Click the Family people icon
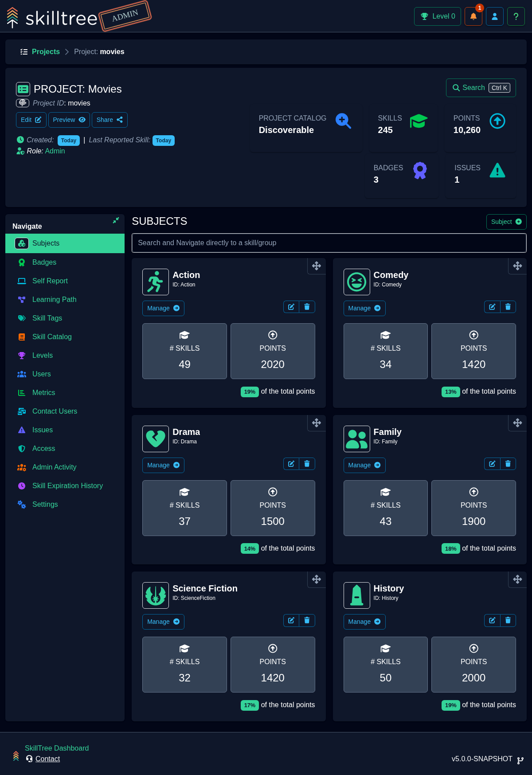Screen dimensions: 532x775 tap(357, 439)
